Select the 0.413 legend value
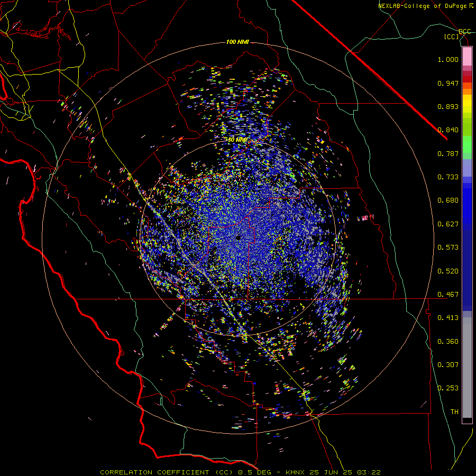This screenshot has width=476, height=476. (448, 318)
